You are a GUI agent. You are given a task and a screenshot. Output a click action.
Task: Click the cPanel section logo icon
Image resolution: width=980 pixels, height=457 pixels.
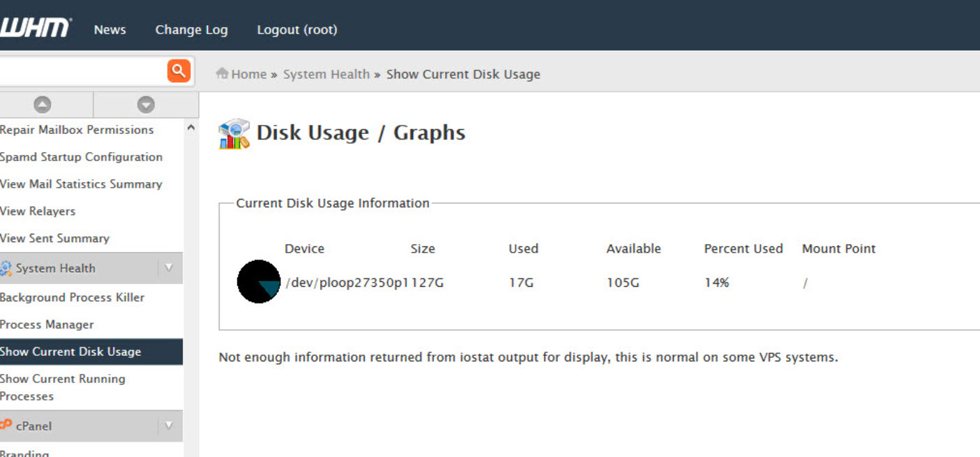click(6, 425)
